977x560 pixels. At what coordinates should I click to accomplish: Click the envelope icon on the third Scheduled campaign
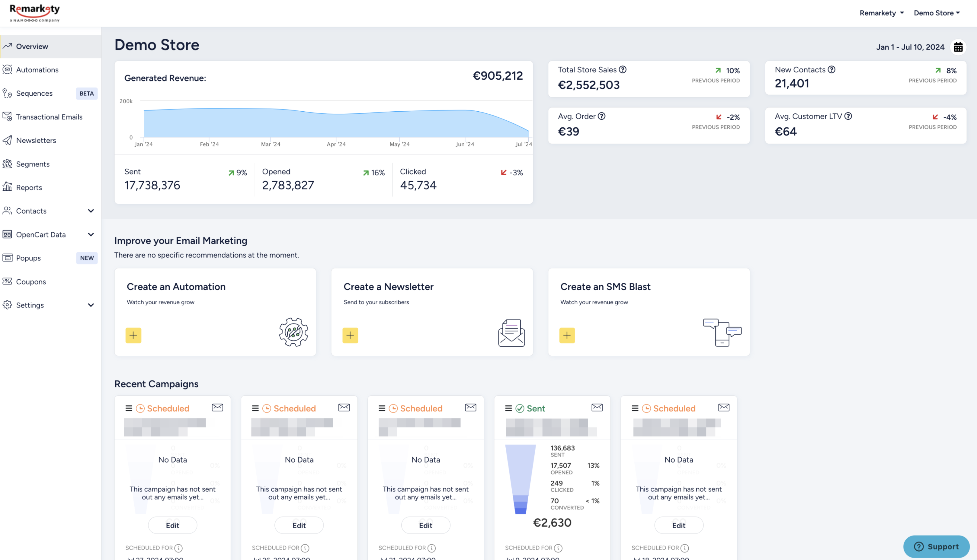tap(471, 408)
